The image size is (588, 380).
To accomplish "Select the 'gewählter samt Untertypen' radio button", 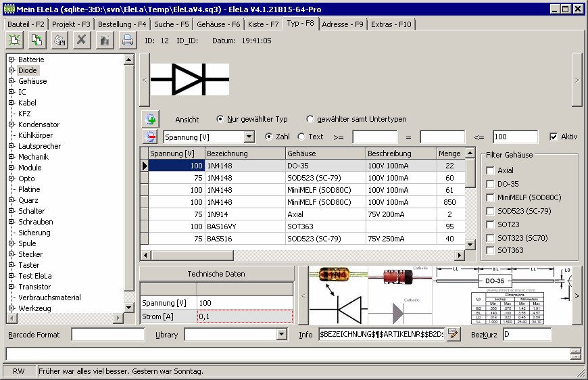I will pos(310,120).
